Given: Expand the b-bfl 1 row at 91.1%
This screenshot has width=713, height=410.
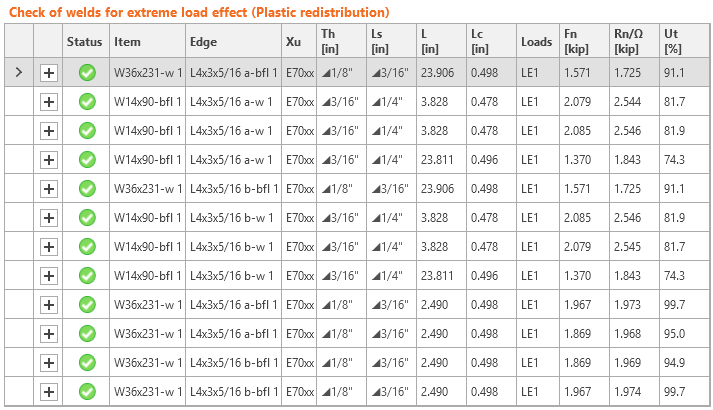Looking at the screenshot, I should point(49,188).
